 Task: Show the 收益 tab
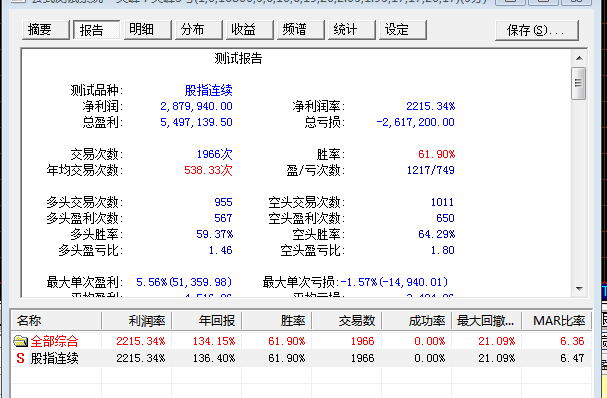coord(250,30)
